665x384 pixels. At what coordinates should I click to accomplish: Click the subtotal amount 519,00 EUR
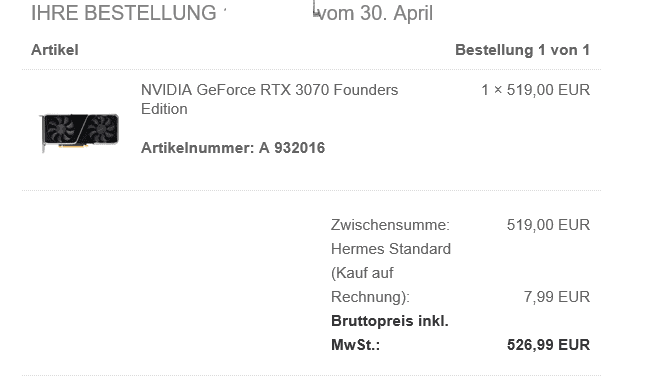click(x=548, y=225)
